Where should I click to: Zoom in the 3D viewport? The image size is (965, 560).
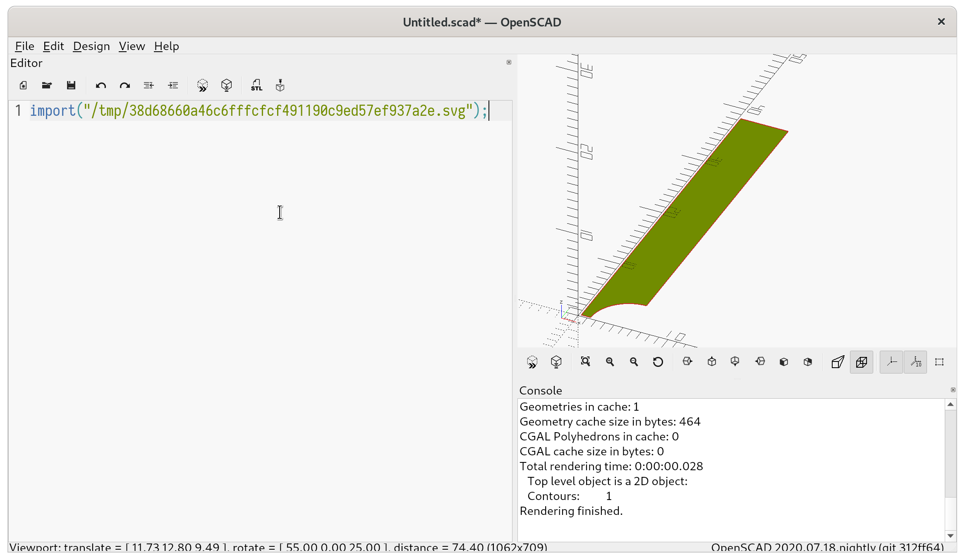(x=610, y=362)
